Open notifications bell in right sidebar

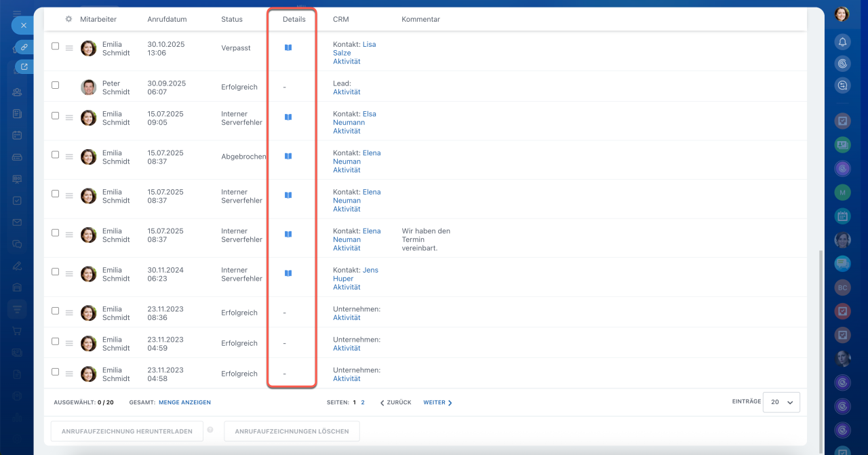coord(842,42)
